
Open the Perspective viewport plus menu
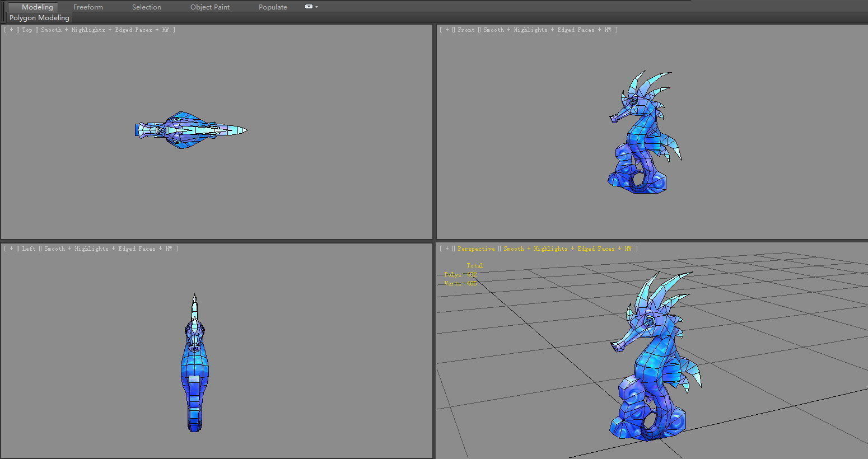(x=447, y=249)
